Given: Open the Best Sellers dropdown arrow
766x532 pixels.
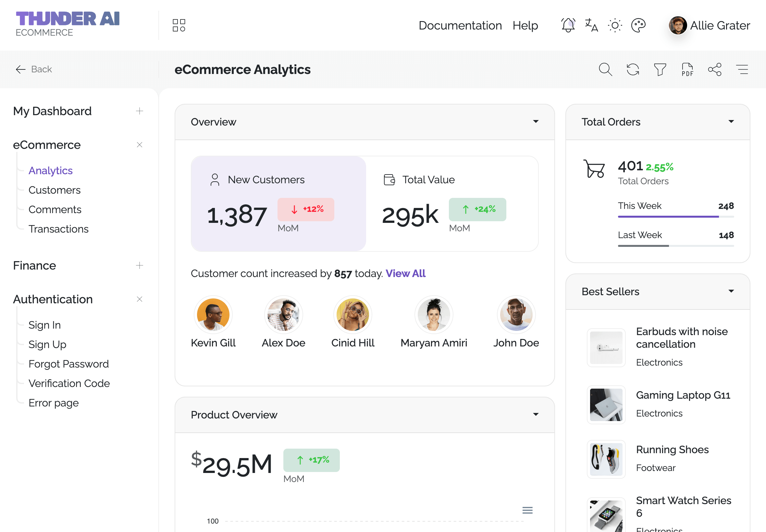Looking at the screenshot, I should (x=731, y=291).
